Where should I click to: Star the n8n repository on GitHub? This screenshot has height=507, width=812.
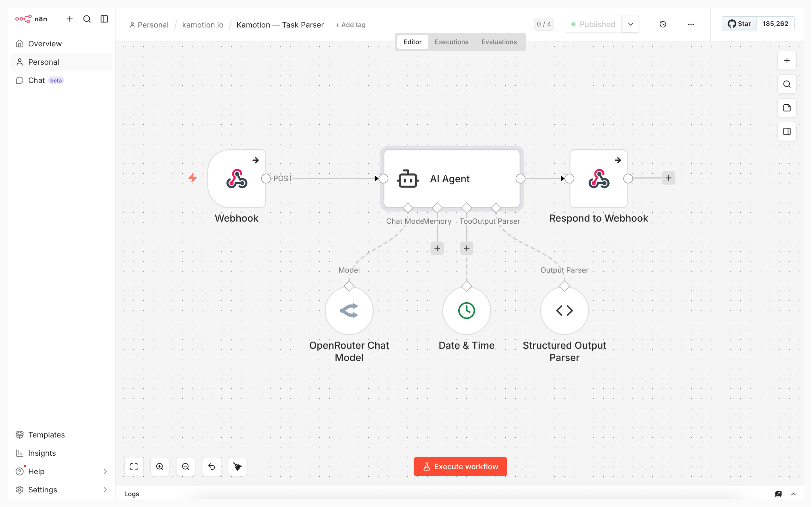click(x=739, y=23)
